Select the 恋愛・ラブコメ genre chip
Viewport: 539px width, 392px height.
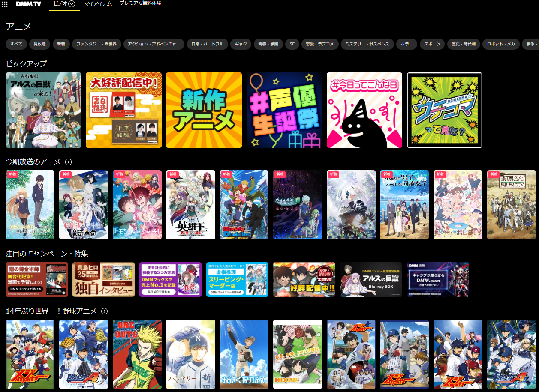(x=320, y=44)
